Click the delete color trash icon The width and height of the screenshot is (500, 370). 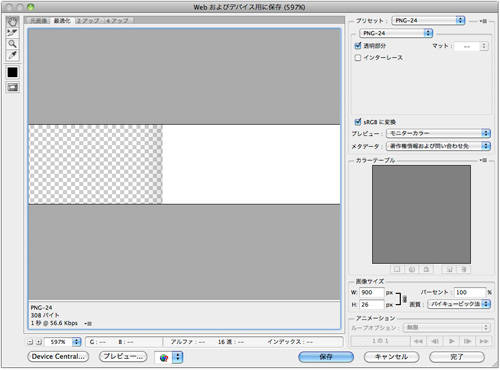click(x=464, y=269)
